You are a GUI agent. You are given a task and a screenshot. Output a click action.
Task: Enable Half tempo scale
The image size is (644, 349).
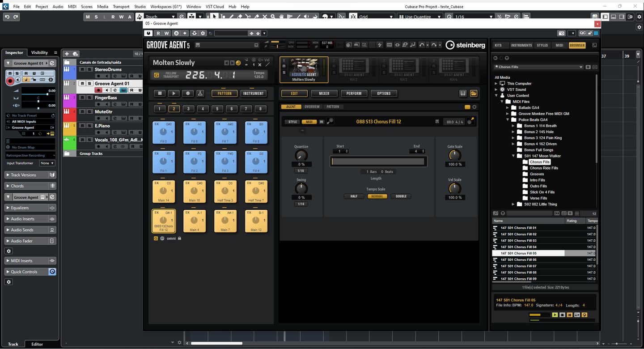pos(354,196)
